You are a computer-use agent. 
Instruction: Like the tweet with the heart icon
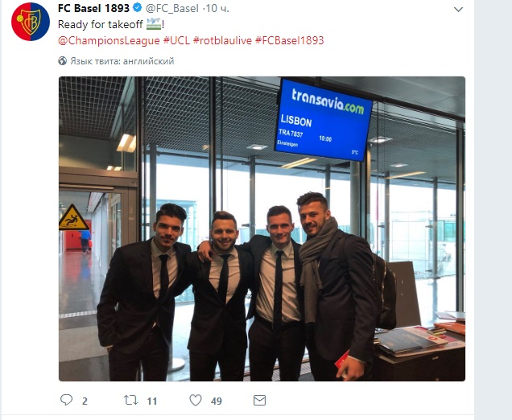point(196,400)
